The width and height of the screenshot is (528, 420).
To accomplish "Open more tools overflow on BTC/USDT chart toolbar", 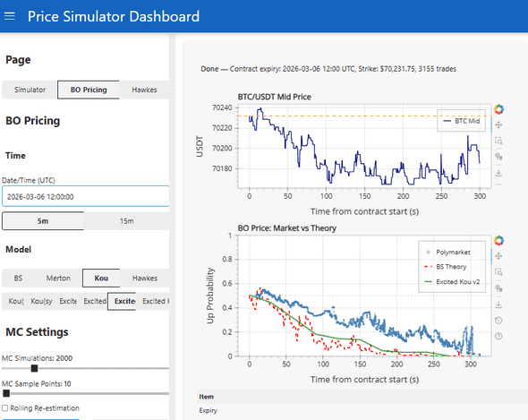I will point(498,184).
